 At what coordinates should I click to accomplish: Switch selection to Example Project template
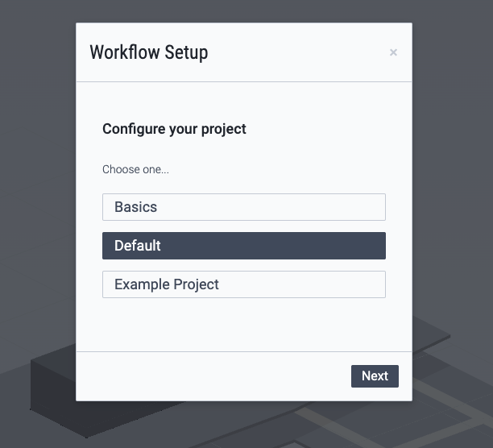(243, 284)
